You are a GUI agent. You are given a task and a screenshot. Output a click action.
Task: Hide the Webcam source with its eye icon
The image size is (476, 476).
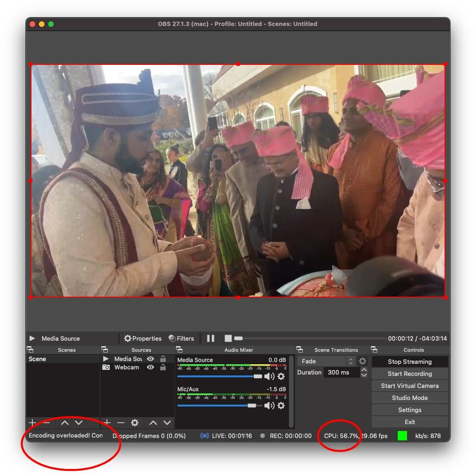pyautogui.click(x=150, y=368)
